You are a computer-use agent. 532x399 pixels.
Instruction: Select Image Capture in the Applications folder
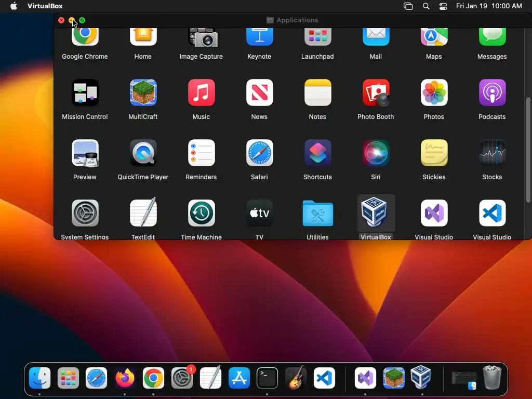pos(203,37)
